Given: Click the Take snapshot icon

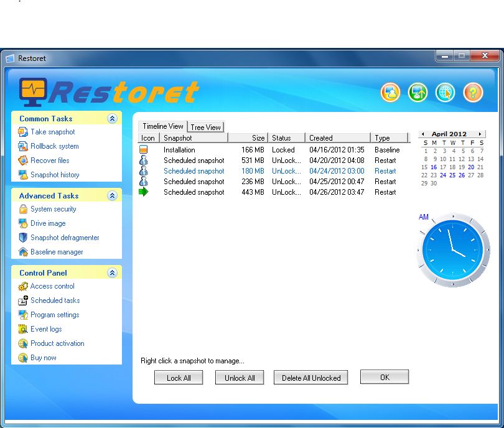Looking at the screenshot, I should (x=23, y=132).
